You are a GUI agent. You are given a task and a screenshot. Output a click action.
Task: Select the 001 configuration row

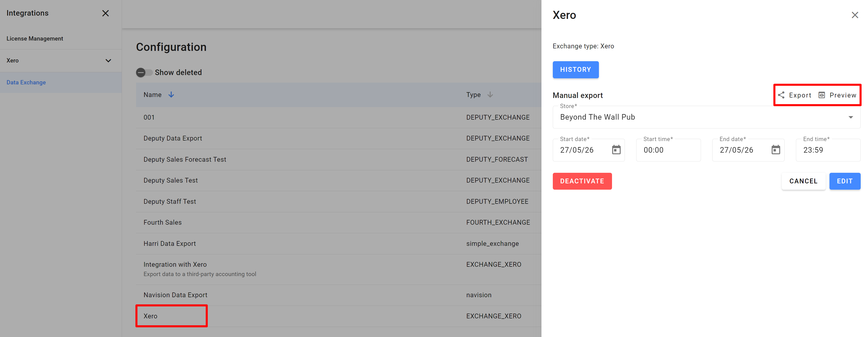(x=339, y=117)
